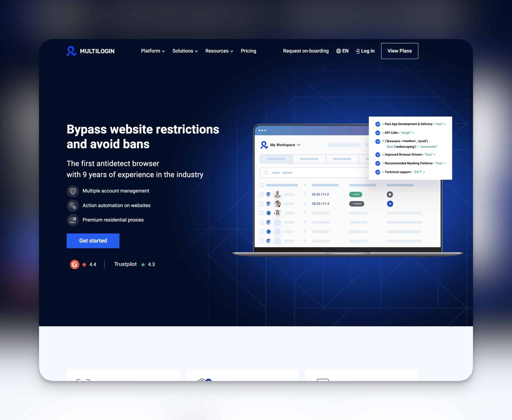512x420 pixels.
Task: Click the View Plans button
Action: point(399,51)
